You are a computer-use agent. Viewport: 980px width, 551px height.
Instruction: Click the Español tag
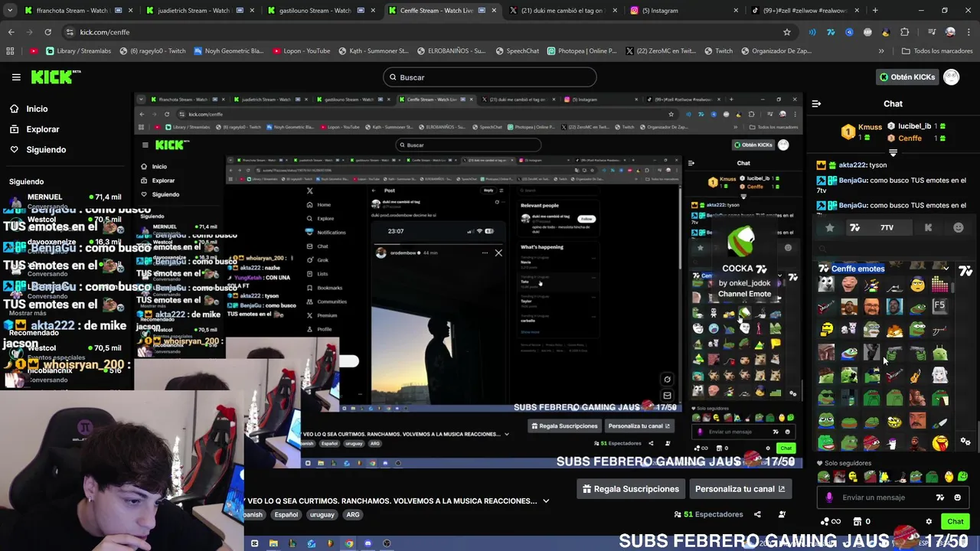pyautogui.click(x=286, y=515)
